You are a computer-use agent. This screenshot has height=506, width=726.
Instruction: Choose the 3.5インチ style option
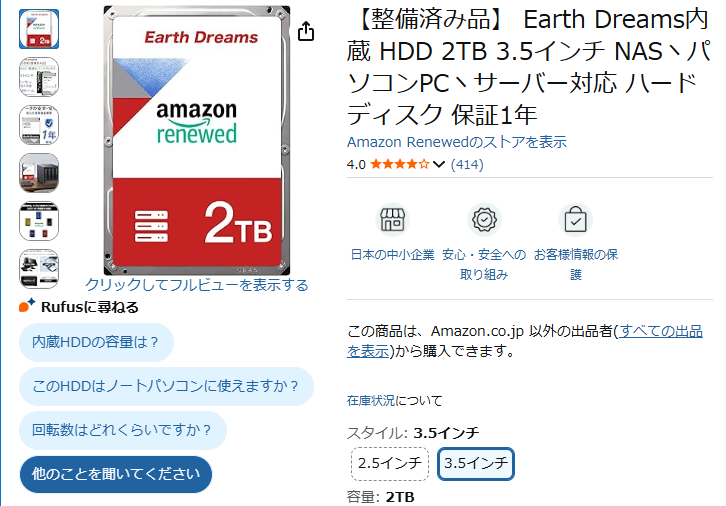(476, 464)
